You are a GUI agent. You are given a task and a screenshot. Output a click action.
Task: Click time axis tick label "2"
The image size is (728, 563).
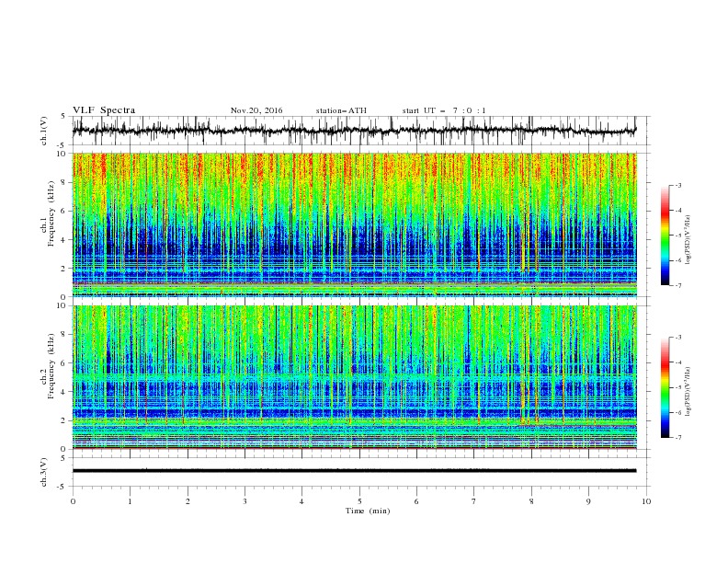click(188, 501)
